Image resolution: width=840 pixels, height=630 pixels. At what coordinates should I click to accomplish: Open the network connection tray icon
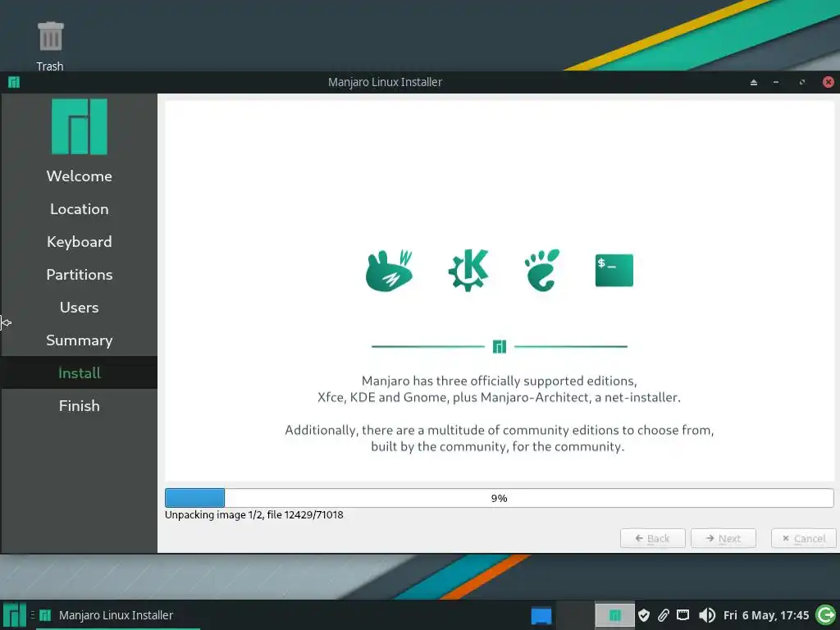point(683,615)
